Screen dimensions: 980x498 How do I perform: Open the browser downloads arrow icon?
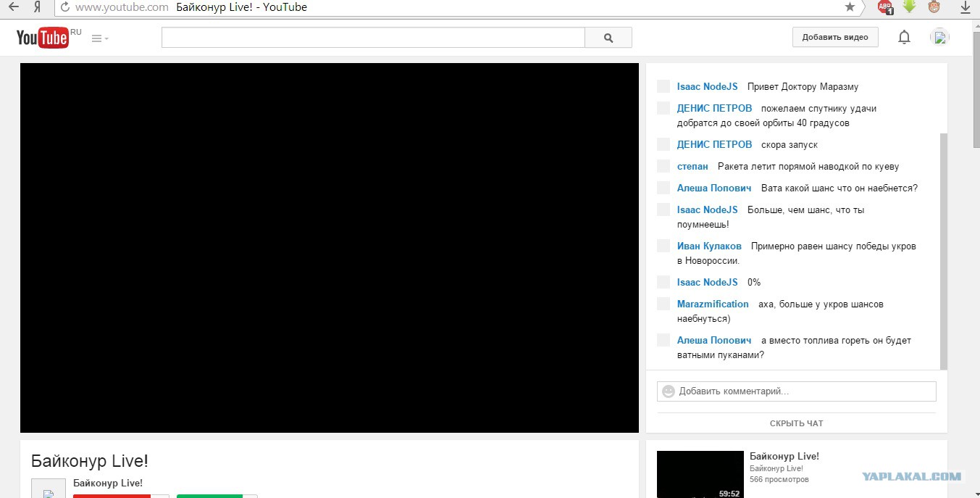tap(965, 7)
